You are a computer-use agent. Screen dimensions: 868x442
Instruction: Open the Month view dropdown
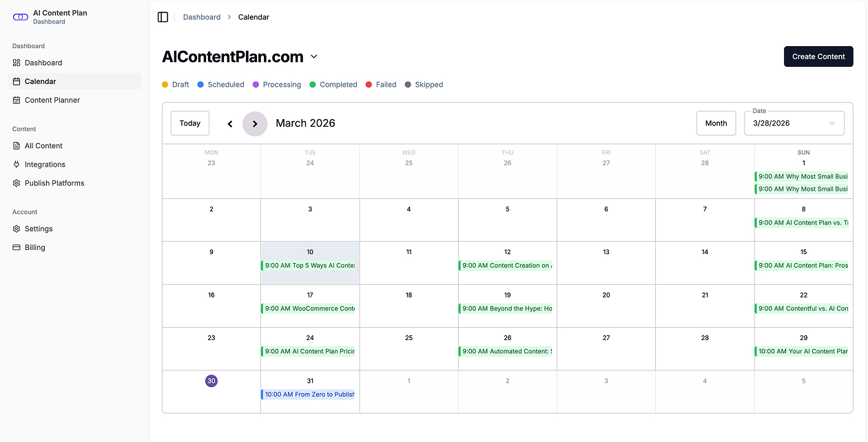(716, 123)
